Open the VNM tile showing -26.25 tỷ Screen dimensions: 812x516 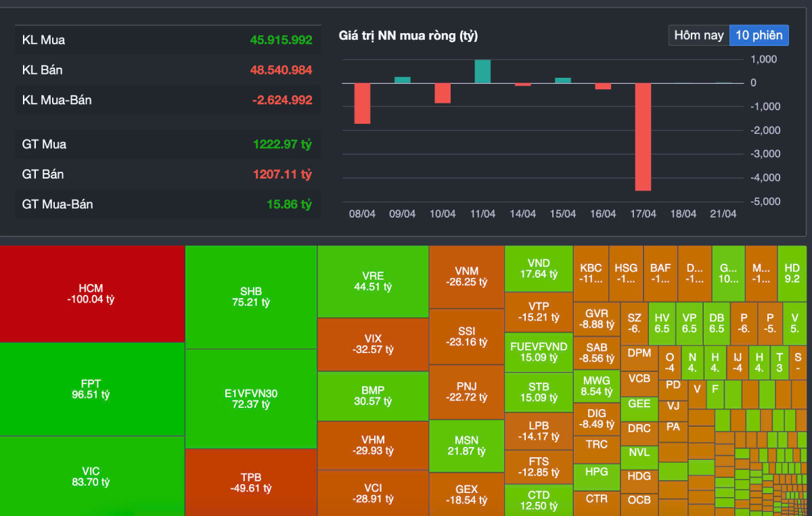tap(466, 277)
